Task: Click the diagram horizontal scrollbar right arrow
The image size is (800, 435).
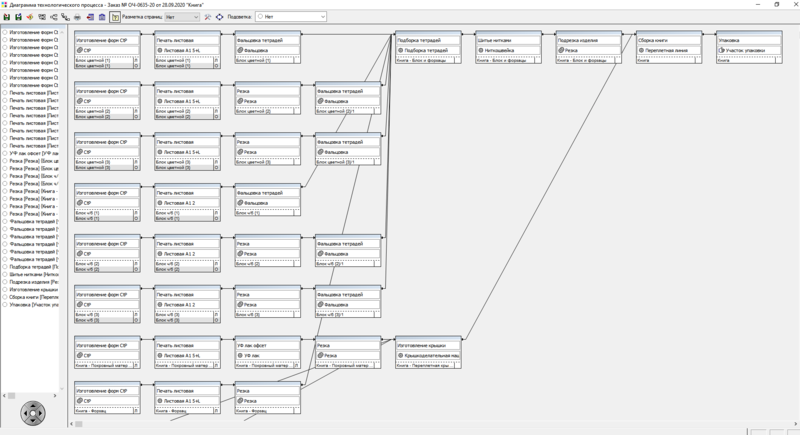Action: [795, 424]
